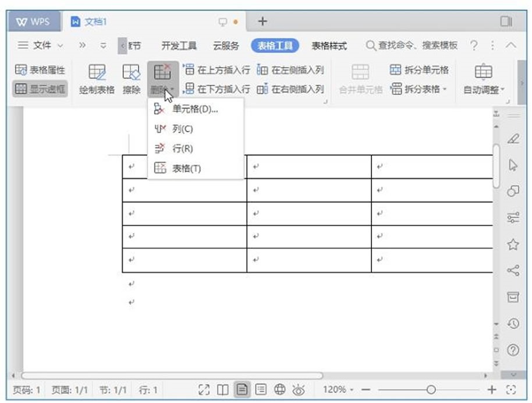Image resolution: width=532 pixels, height=403 pixels.
Task: Click Insert Column Left (在左侧插入列)
Action: click(x=290, y=70)
